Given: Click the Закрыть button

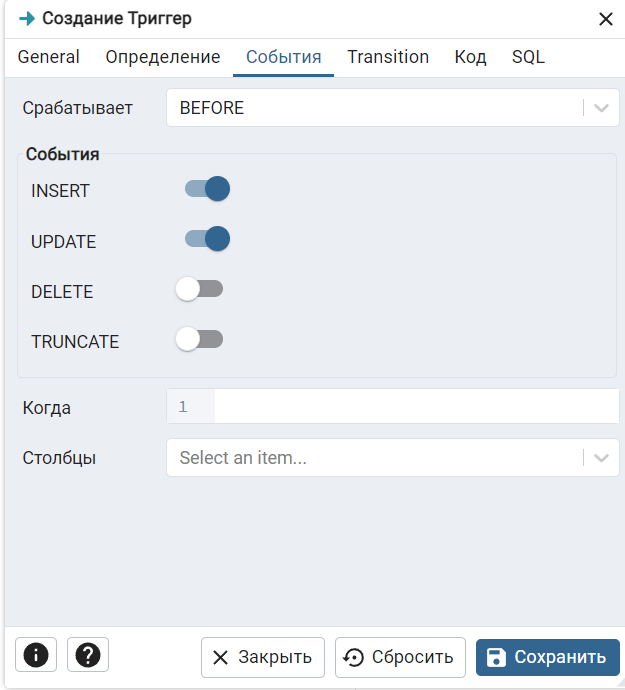Looking at the screenshot, I should point(263,657).
